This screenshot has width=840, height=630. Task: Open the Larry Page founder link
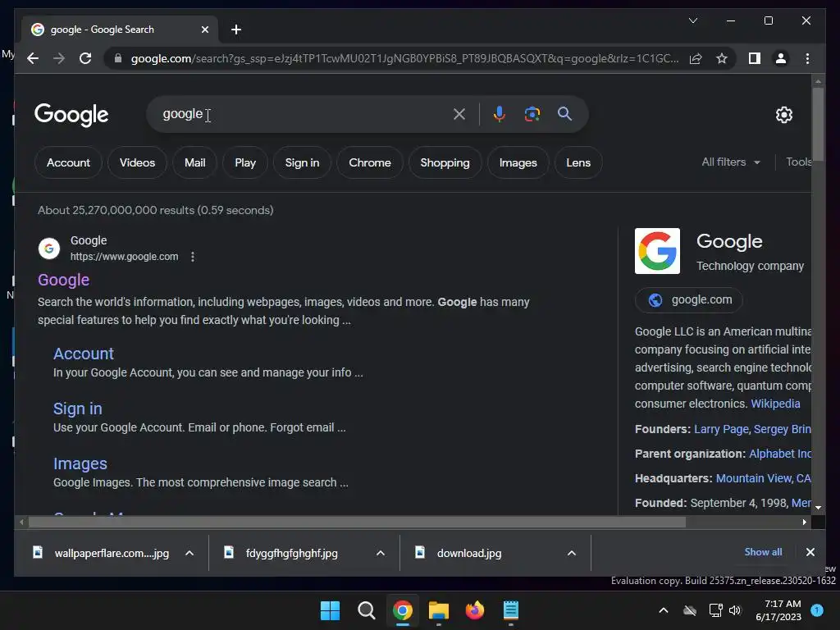[x=721, y=429]
